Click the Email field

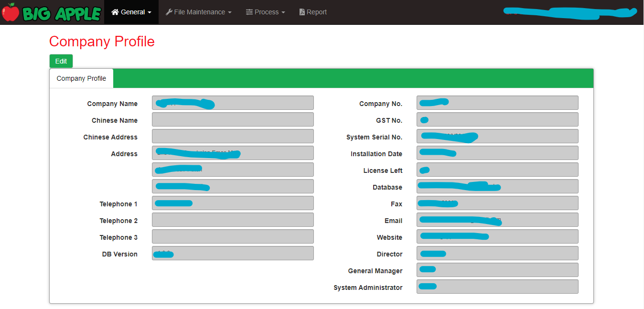pos(497,220)
